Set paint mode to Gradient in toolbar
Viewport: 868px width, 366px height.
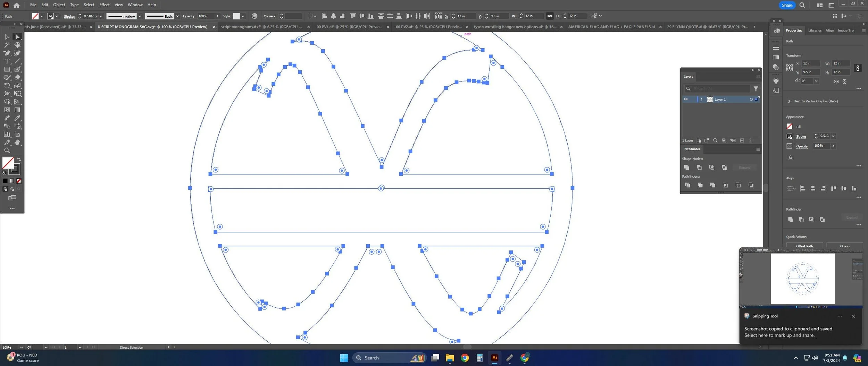pos(12,181)
